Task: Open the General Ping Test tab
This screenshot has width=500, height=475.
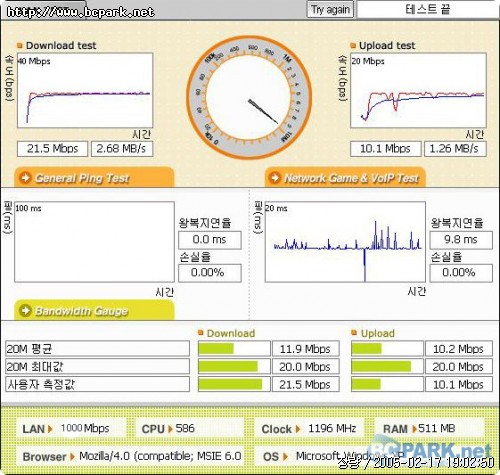Action: pyautogui.click(x=94, y=177)
